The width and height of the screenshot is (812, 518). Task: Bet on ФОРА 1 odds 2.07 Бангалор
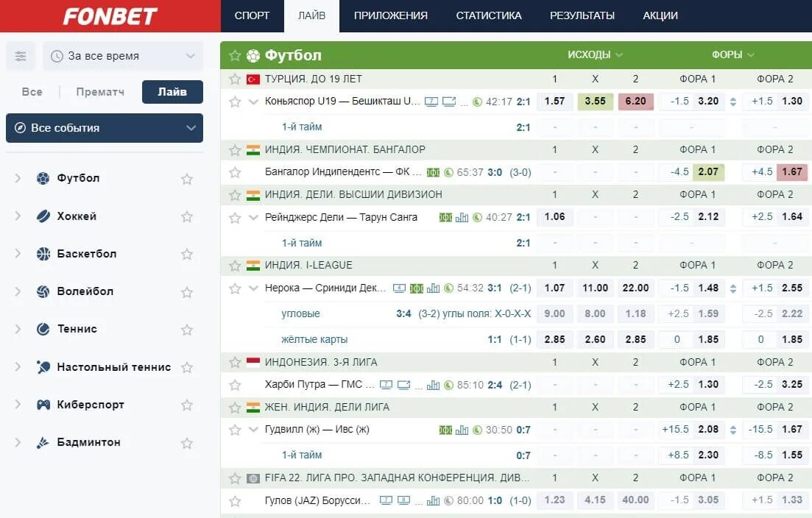click(708, 171)
